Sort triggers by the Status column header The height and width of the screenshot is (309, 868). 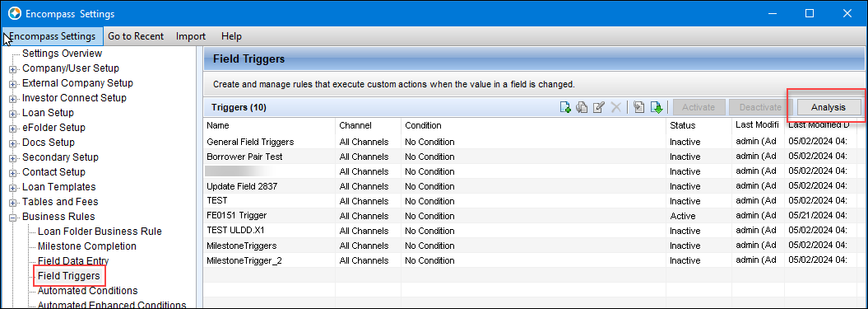tap(699, 125)
